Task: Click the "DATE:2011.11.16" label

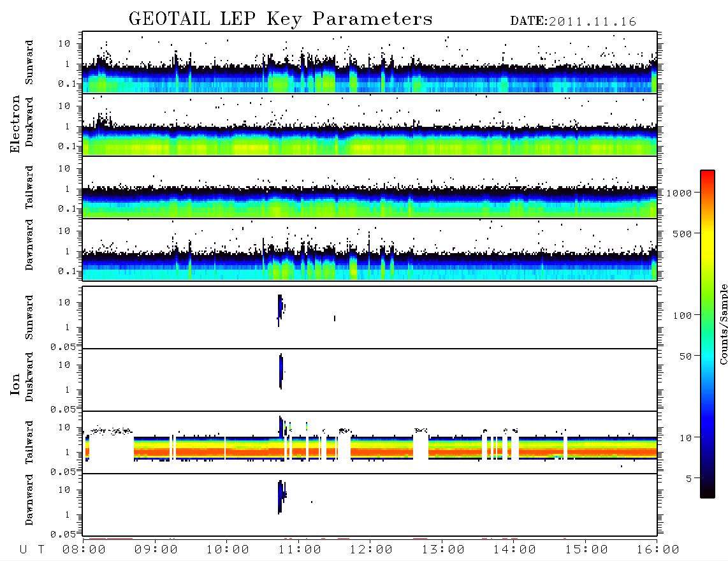Action: [x=573, y=22]
